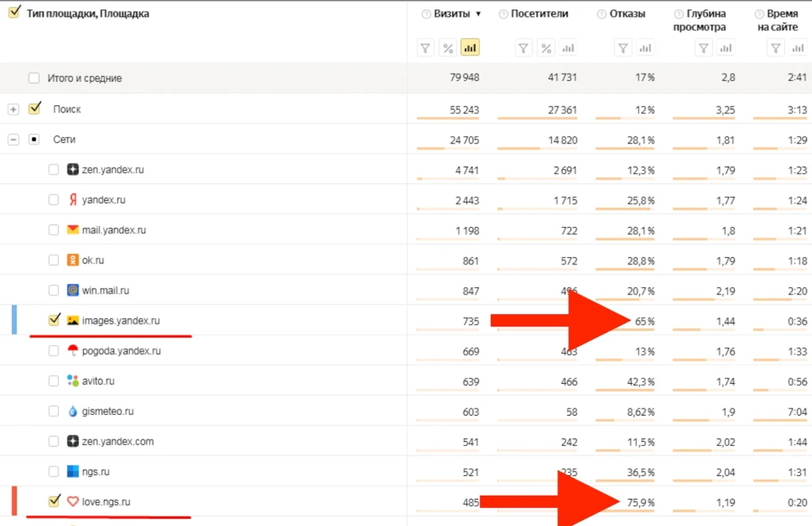The width and height of the screenshot is (812, 526).
Task: Sort by Глубина просмотра header
Action: pos(699,20)
